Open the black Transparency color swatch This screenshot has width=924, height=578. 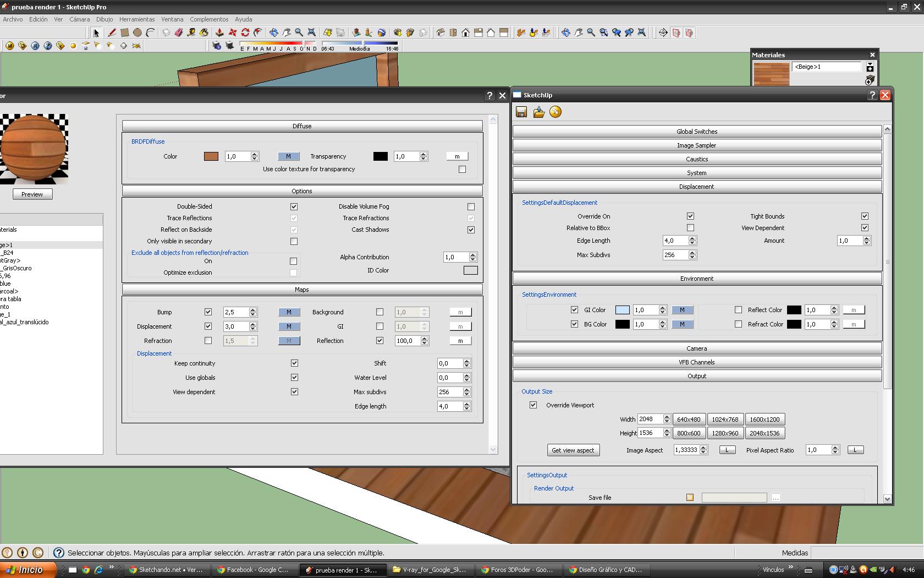[x=380, y=156]
